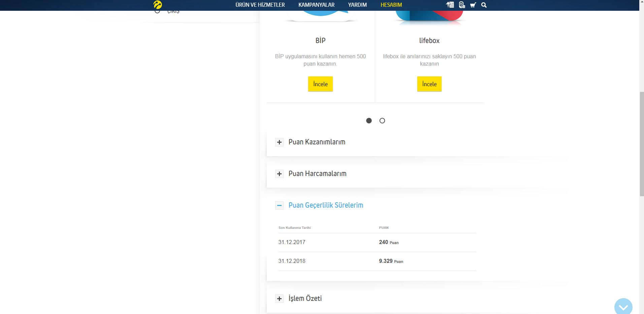Click the lifebox card title
The height and width of the screenshot is (314, 644).
pyautogui.click(x=429, y=41)
